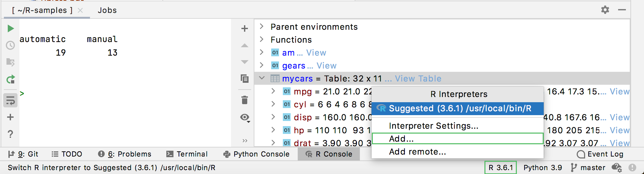Open console history clock icon
This screenshot has height=174, width=644.
[x=10, y=45]
